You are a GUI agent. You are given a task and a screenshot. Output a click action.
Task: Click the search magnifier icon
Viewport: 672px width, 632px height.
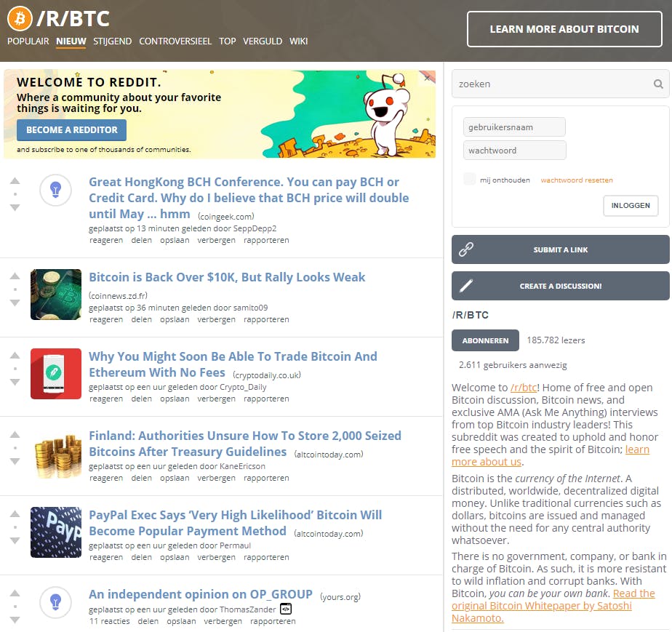click(x=658, y=84)
